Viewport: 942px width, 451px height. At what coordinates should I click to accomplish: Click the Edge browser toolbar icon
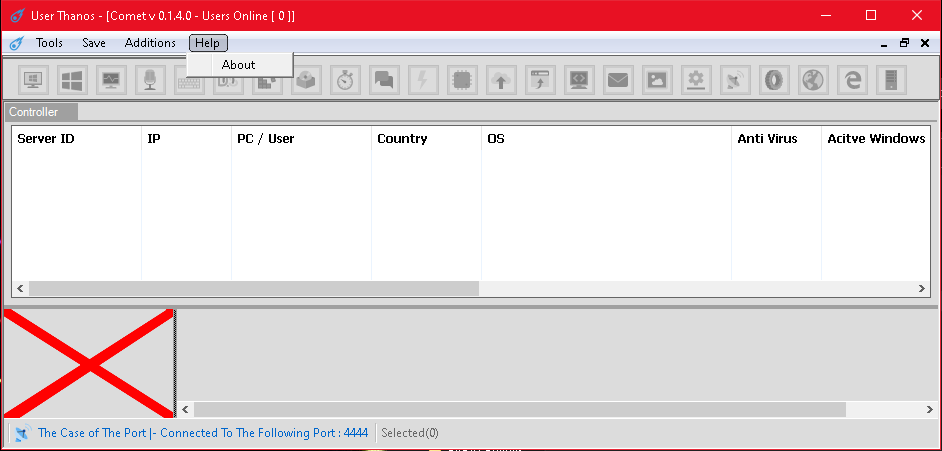(x=852, y=80)
